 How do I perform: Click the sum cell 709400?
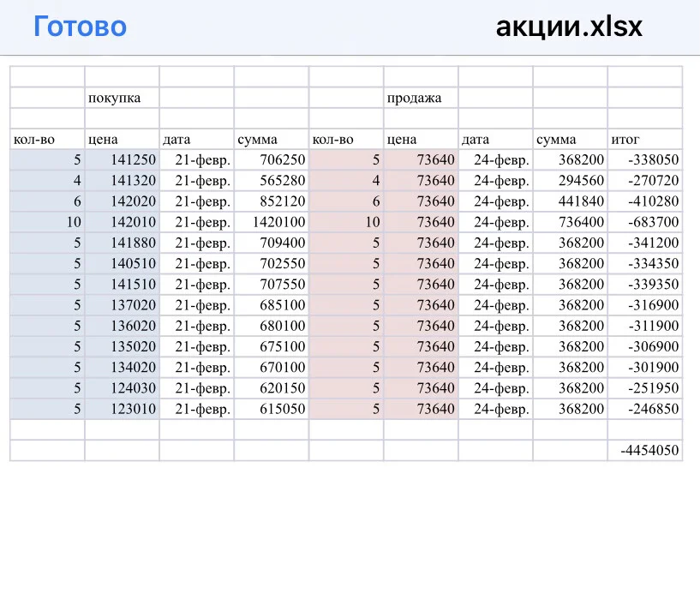click(272, 243)
